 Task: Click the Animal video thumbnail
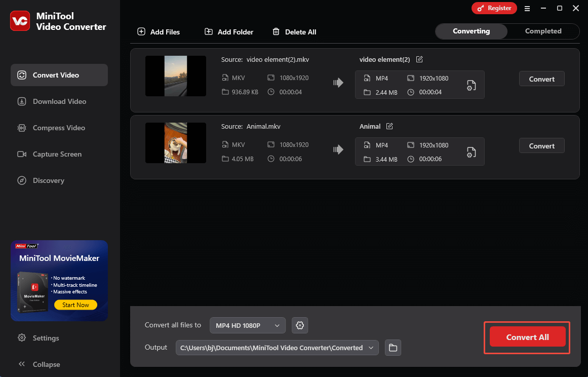pos(176,143)
